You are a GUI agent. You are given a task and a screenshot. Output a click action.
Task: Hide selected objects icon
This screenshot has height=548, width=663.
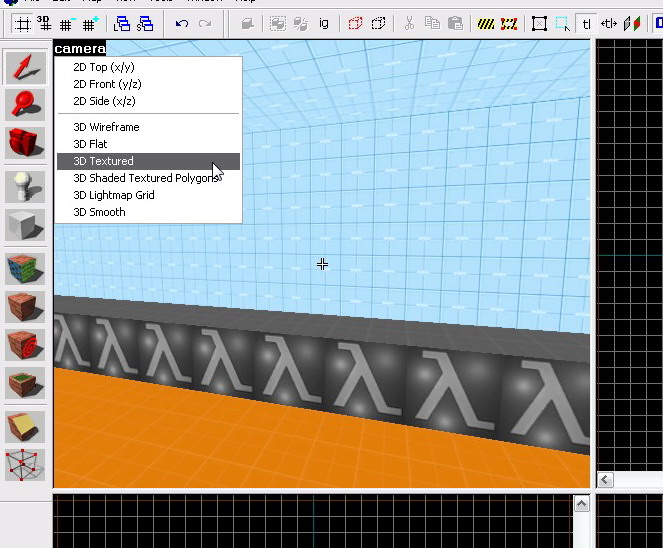point(355,24)
